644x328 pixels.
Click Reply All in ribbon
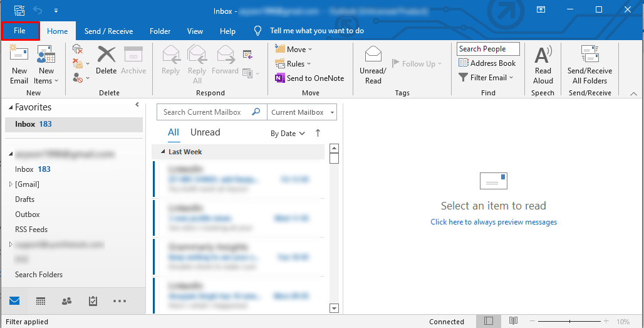point(197,64)
